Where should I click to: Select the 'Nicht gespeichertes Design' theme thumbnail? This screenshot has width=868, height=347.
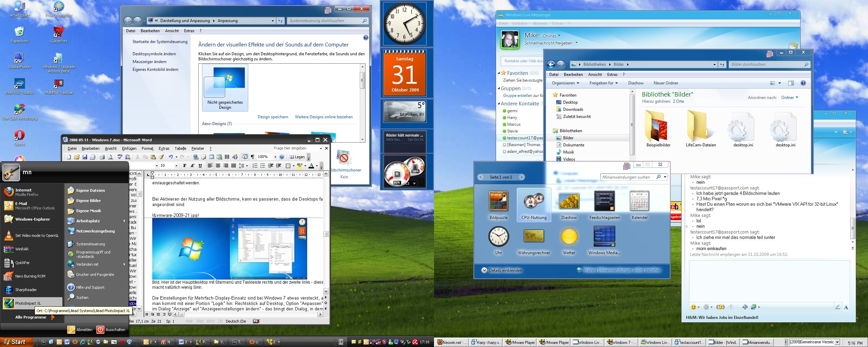(x=225, y=88)
